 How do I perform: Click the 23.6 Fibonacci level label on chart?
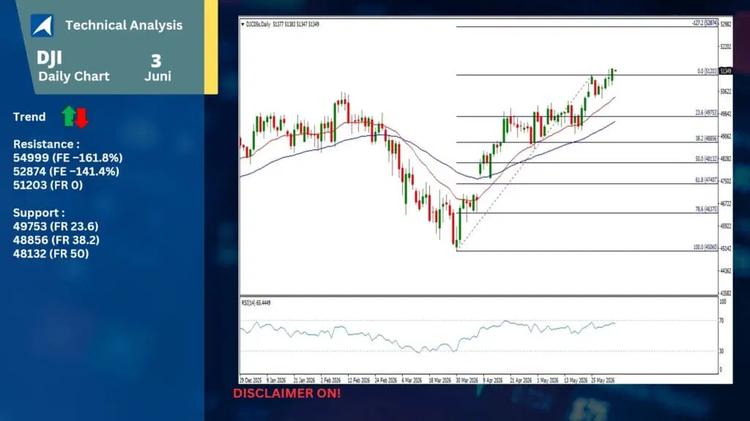click(706, 113)
